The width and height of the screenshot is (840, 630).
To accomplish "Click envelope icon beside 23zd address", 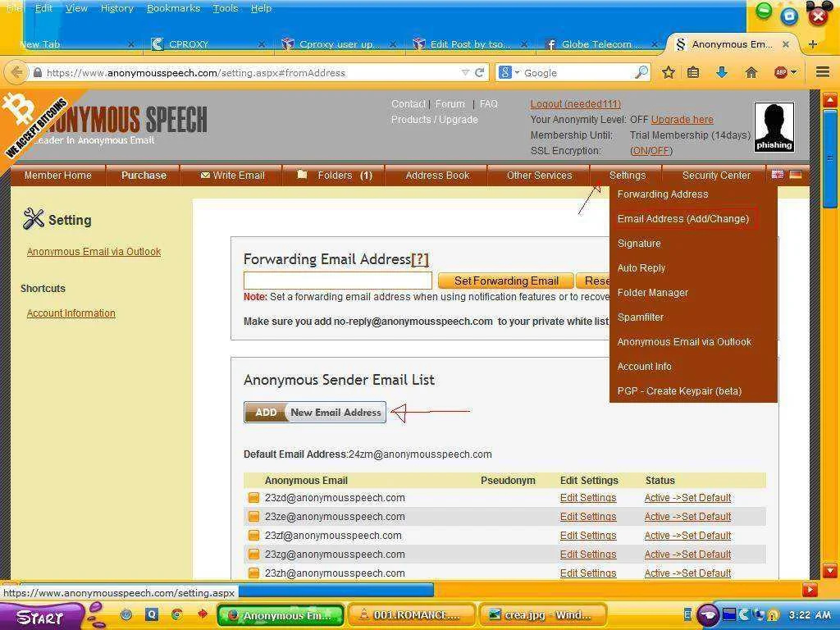I will click(x=254, y=498).
